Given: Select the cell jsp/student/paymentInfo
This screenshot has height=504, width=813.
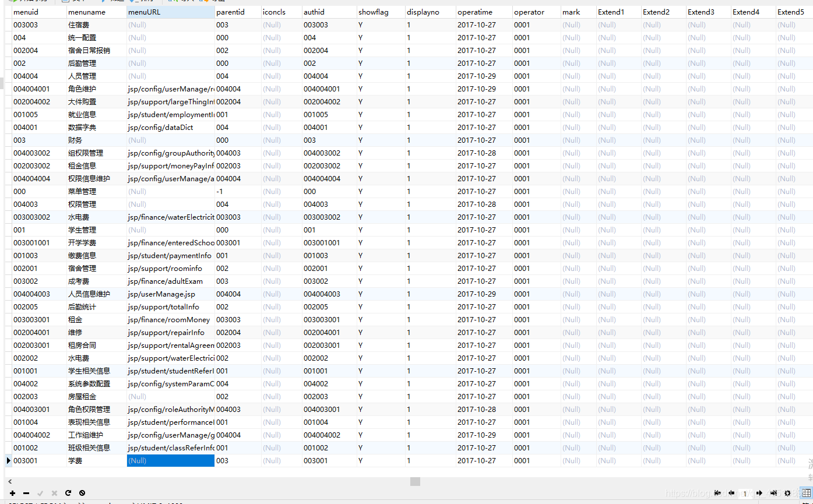Looking at the screenshot, I should (170, 255).
